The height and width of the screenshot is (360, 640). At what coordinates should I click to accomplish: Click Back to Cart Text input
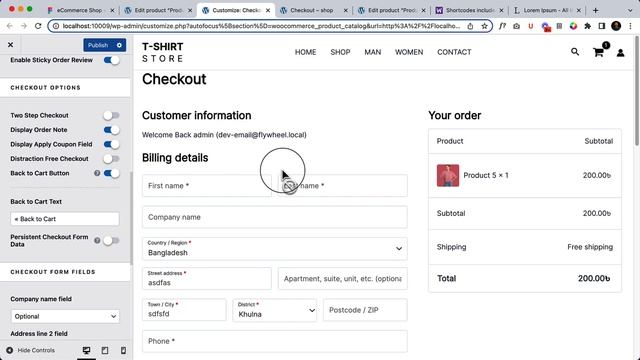(65, 219)
